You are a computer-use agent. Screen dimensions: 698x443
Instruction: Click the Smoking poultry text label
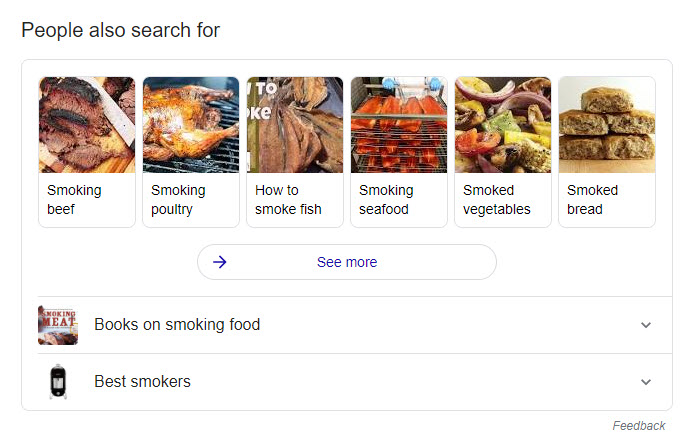[178, 200]
